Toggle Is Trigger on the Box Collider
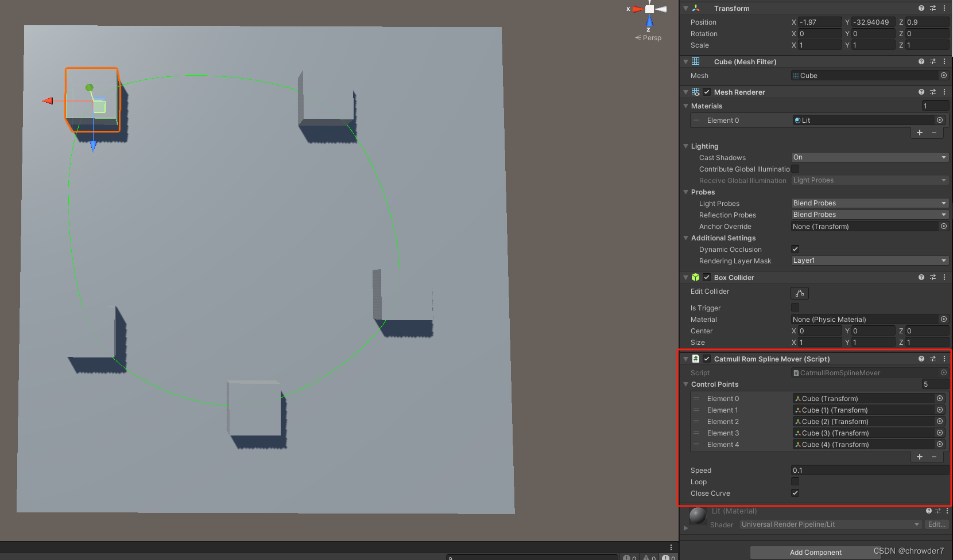This screenshot has width=953, height=560. 795,308
